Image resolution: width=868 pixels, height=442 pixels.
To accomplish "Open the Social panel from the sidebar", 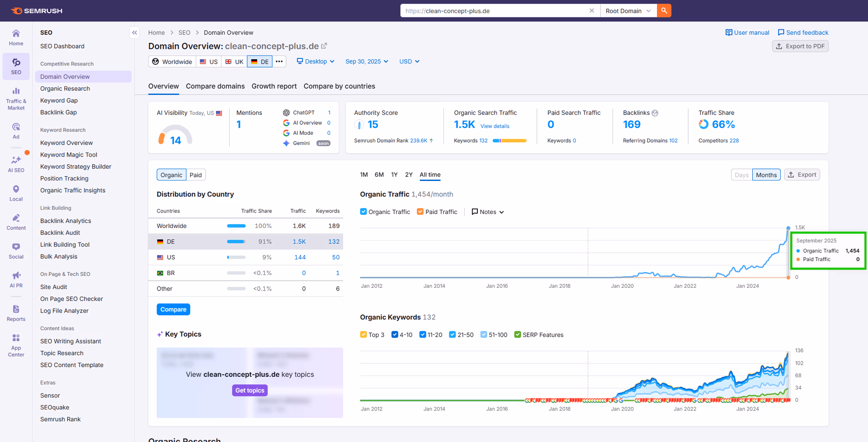I will (16, 250).
